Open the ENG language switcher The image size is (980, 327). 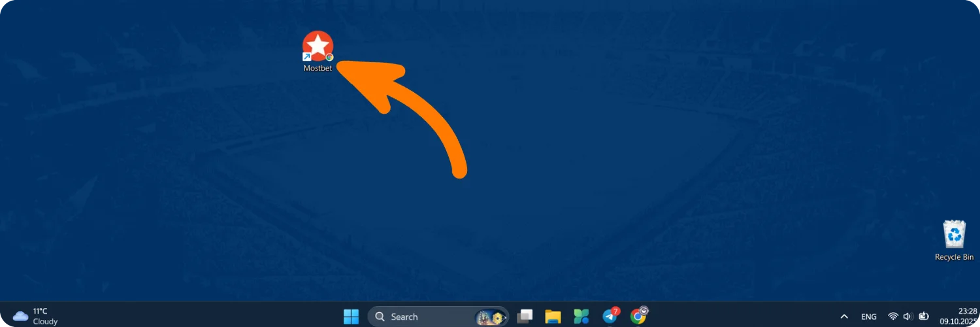(x=869, y=317)
